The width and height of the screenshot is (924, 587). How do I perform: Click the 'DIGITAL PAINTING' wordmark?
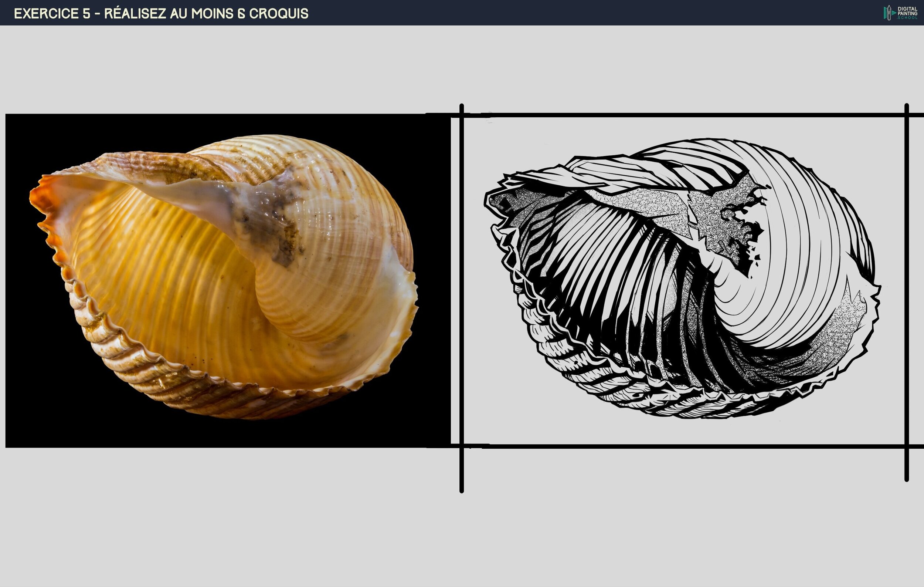[907, 11]
